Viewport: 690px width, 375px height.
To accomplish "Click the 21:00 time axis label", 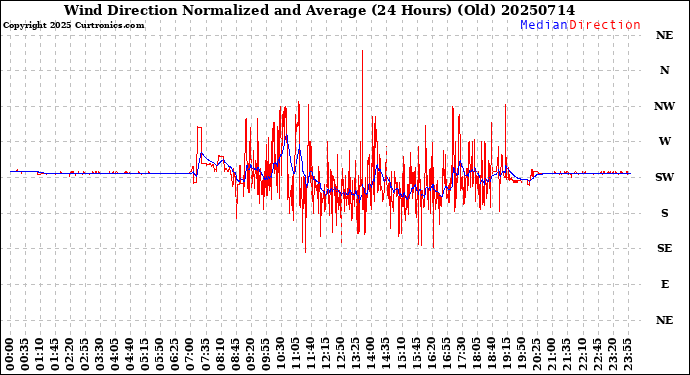I will click(x=551, y=354).
